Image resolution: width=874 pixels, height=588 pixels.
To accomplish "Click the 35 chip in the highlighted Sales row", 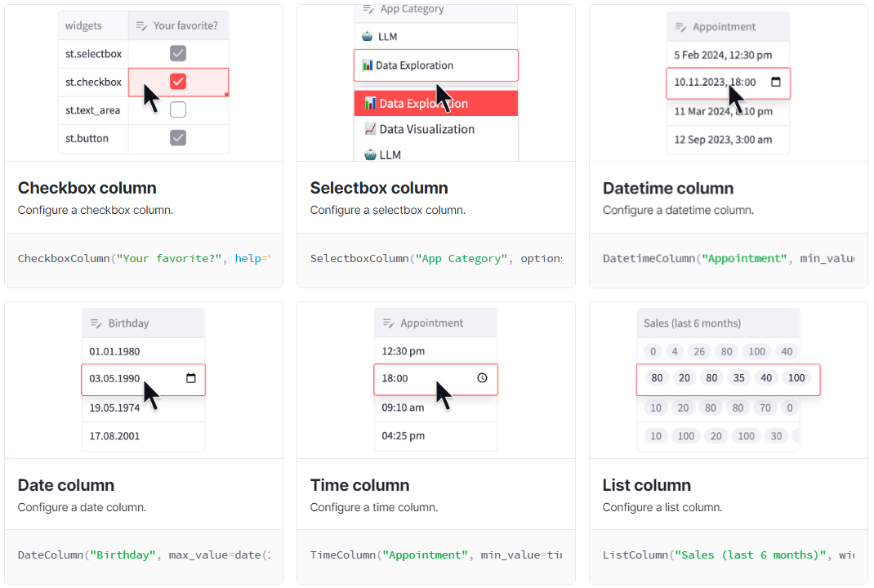I will (x=739, y=378).
